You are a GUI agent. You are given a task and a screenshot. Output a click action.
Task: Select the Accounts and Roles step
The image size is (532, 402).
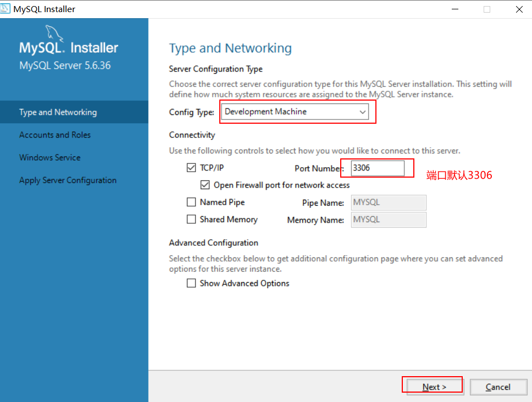point(55,135)
